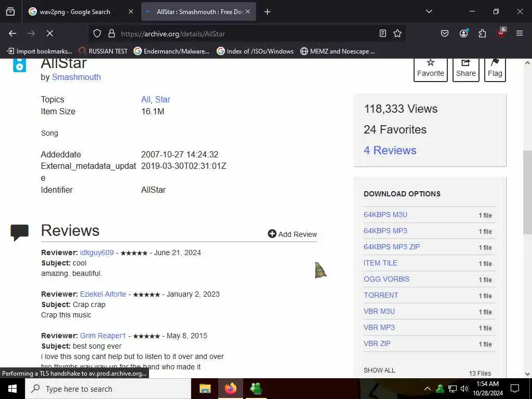Stop loading the page
Image resolution: width=532 pixels, height=399 pixels.
pyautogui.click(x=50, y=33)
